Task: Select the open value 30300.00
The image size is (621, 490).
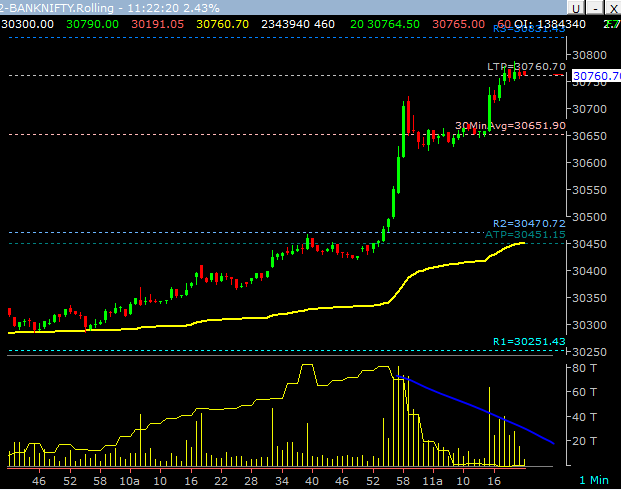Action: click(x=28, y=24)
